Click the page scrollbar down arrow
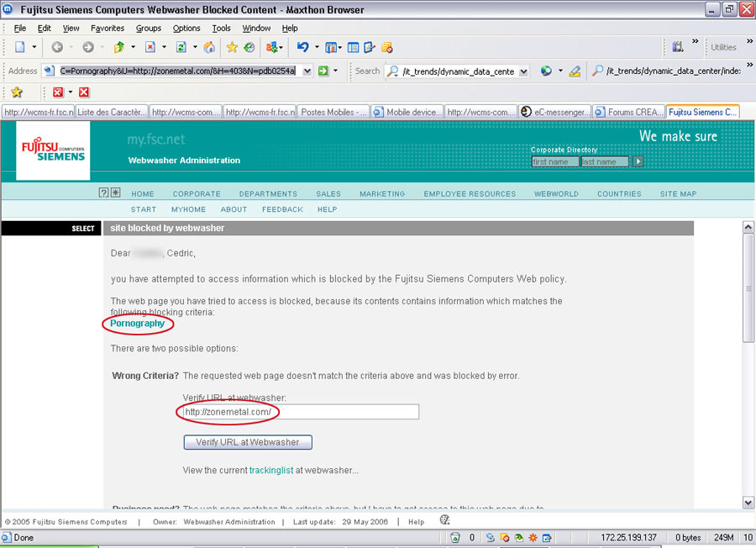Image resolution: width=756 pixels, height=548 pixels. 748,502
